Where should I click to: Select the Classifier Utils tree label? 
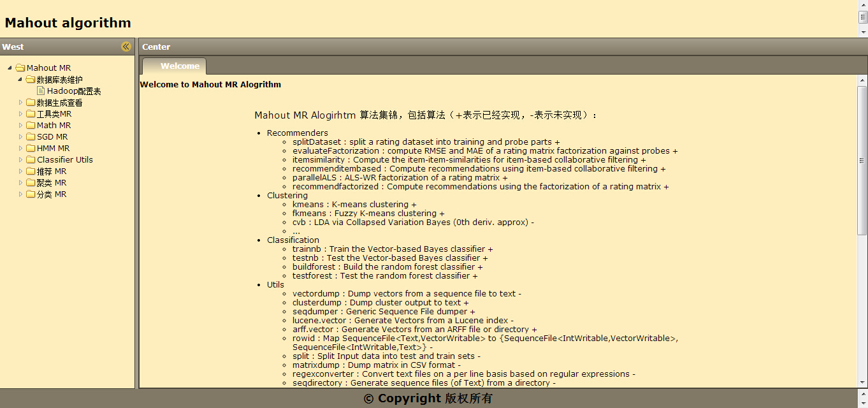click(65, 160)
